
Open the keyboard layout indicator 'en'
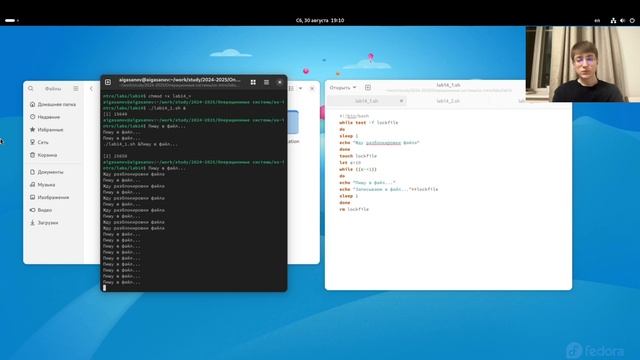(x=597, y=20)
